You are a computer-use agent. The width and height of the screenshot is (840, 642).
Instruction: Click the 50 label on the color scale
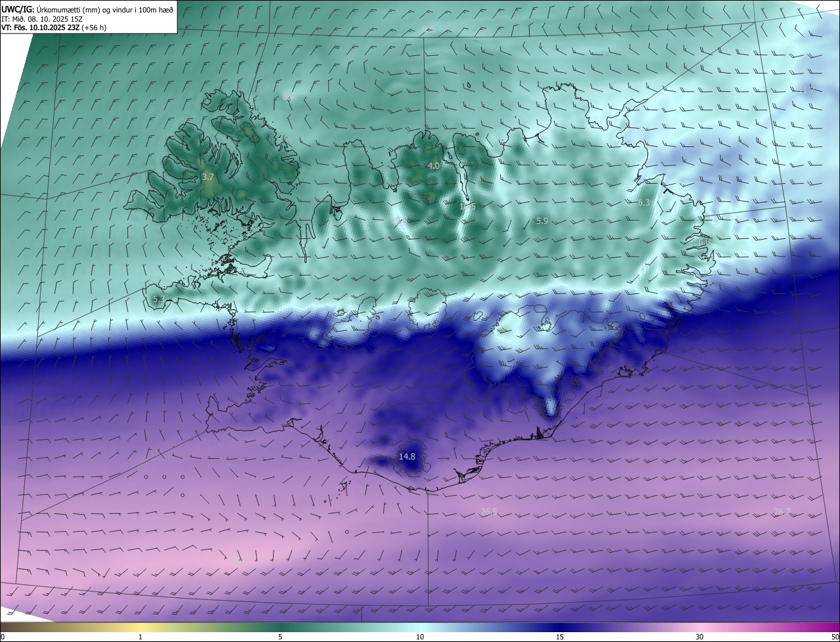(x=835, y=637)
